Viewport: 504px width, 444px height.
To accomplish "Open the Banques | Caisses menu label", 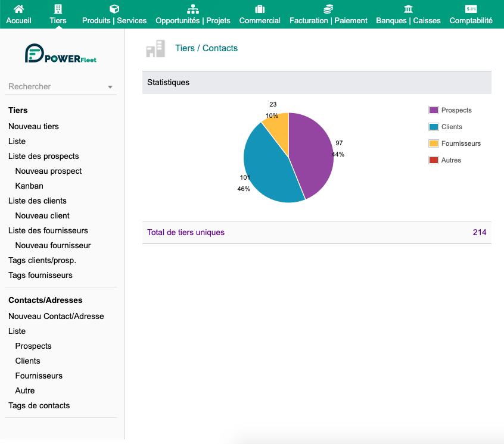I will pos(408,21).
